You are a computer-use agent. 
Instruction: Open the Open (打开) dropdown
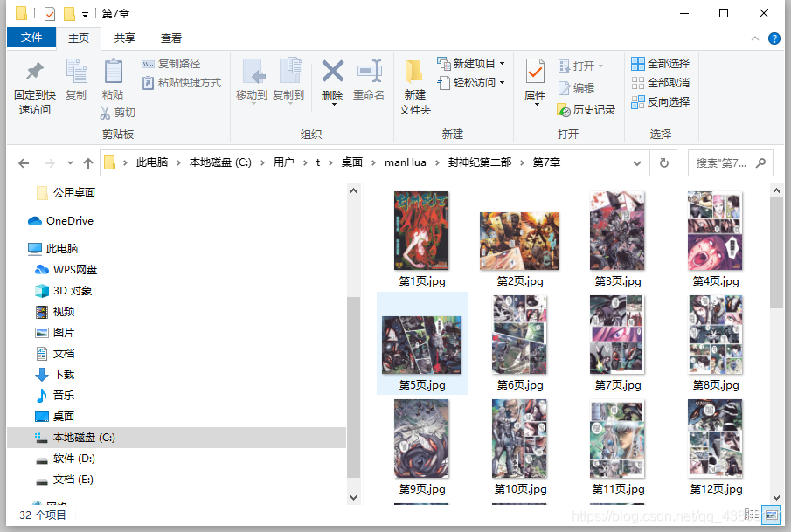pos(580,66)
